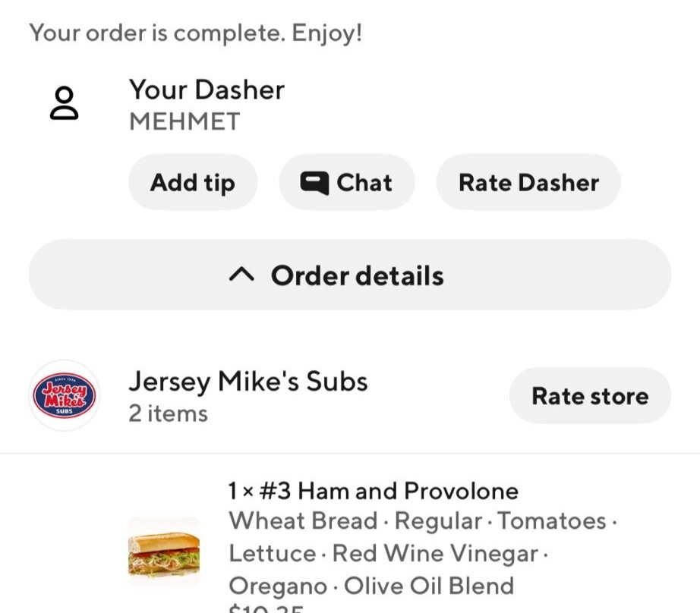The height and width of the screenshot is (613, 700).
Task: Click the Wheat Bread customization text
Action: click(303, 521)
